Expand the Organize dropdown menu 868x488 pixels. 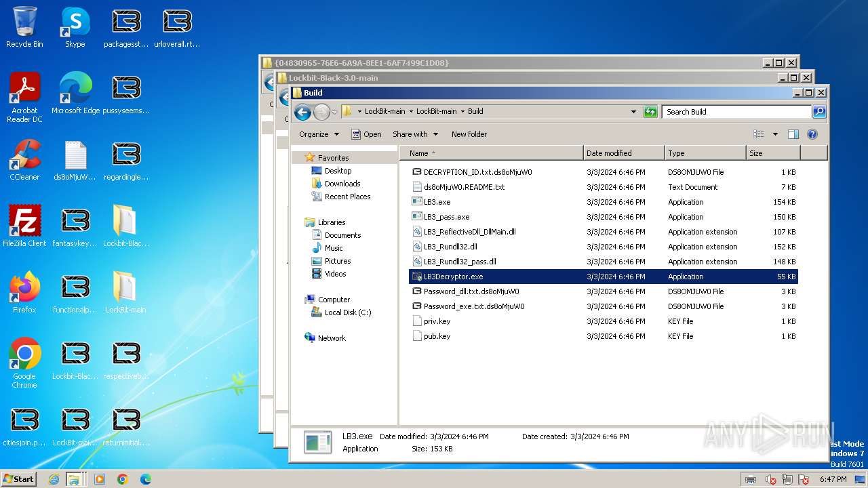[x=319, y=134]
